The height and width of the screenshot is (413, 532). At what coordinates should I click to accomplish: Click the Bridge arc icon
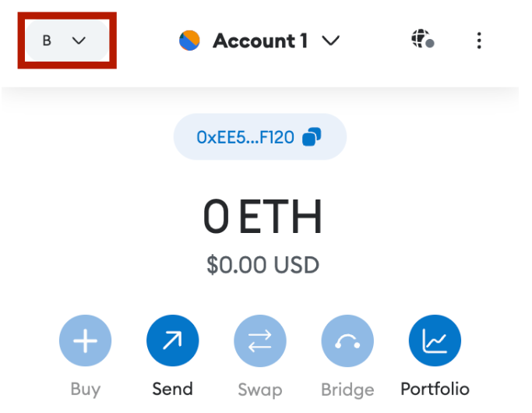point(347,341)
